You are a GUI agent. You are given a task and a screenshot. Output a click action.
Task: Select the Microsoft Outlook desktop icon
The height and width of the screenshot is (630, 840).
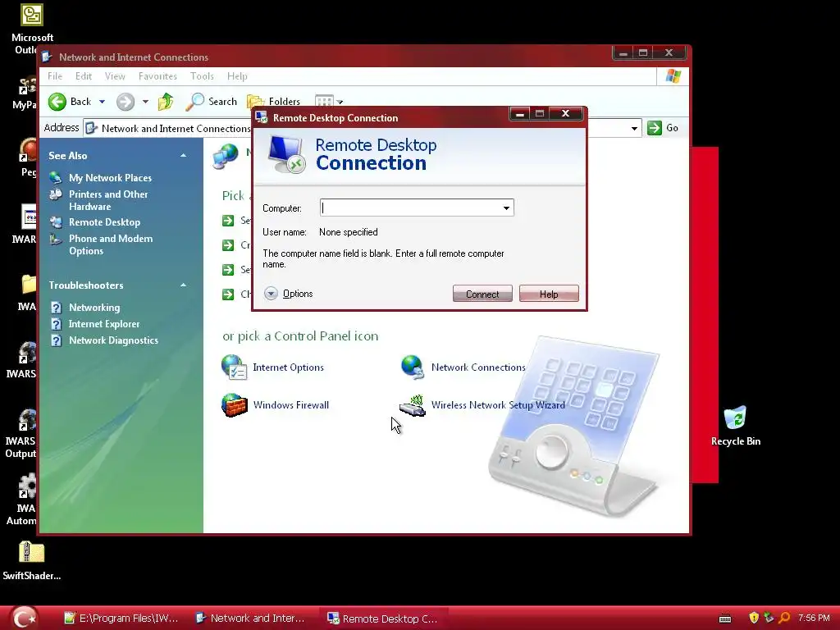click(32, 30)
